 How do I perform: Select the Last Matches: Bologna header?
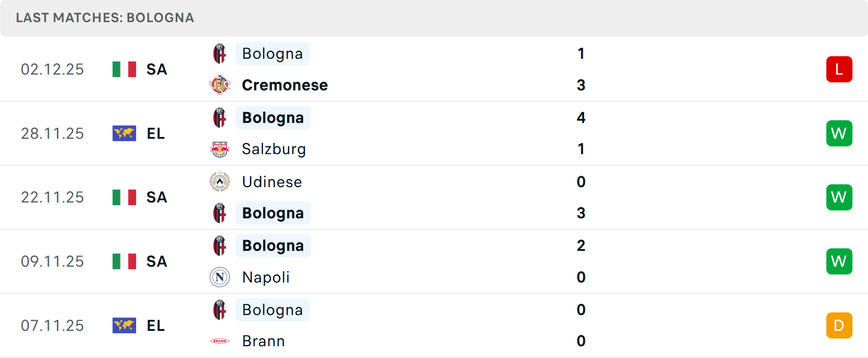coord(105,18)
